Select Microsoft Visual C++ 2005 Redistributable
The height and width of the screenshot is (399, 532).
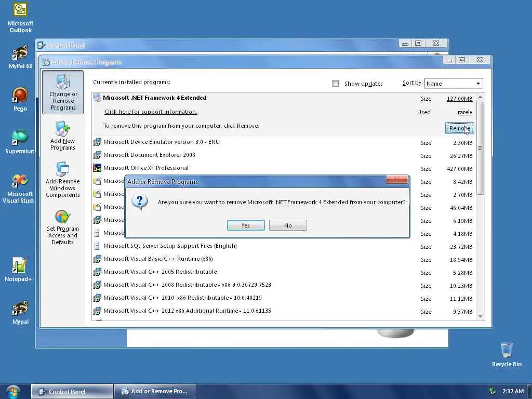coord(284,272)
